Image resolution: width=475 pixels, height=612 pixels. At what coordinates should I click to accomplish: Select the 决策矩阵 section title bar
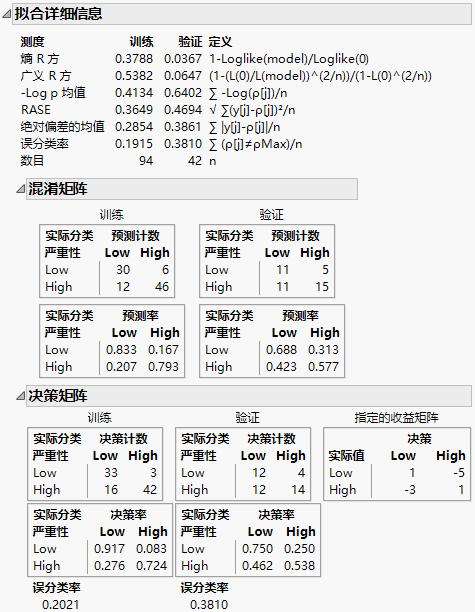(249, 396)
